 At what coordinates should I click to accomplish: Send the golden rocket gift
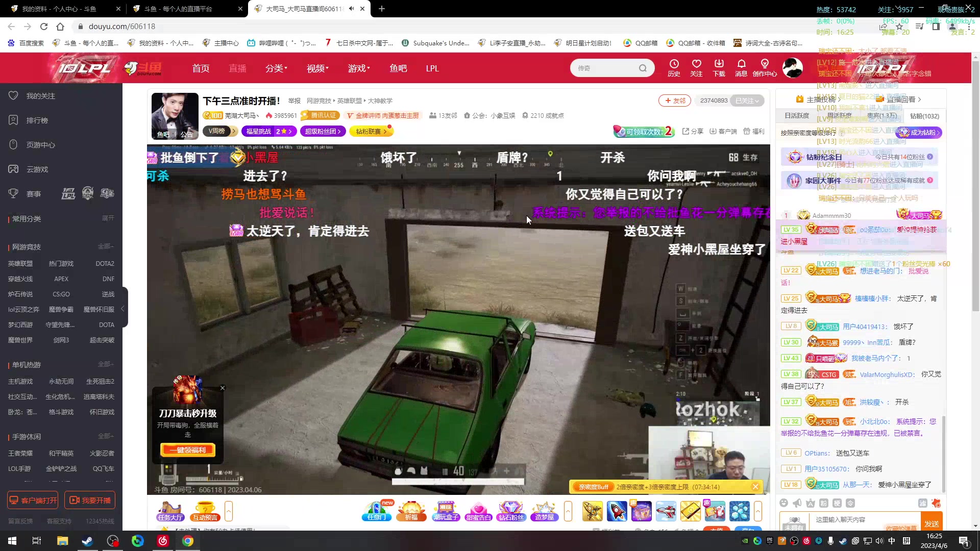click(x=592, y=511)
